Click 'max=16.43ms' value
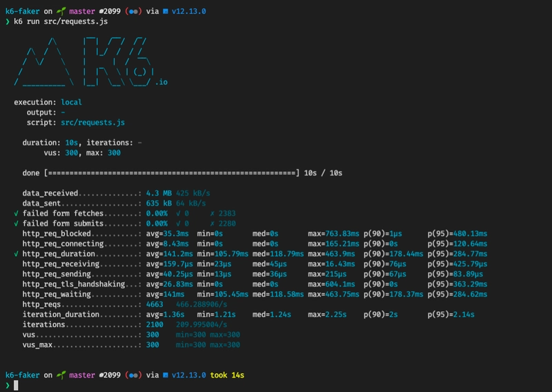The image size is (552, 392). [x=331, y=264]
